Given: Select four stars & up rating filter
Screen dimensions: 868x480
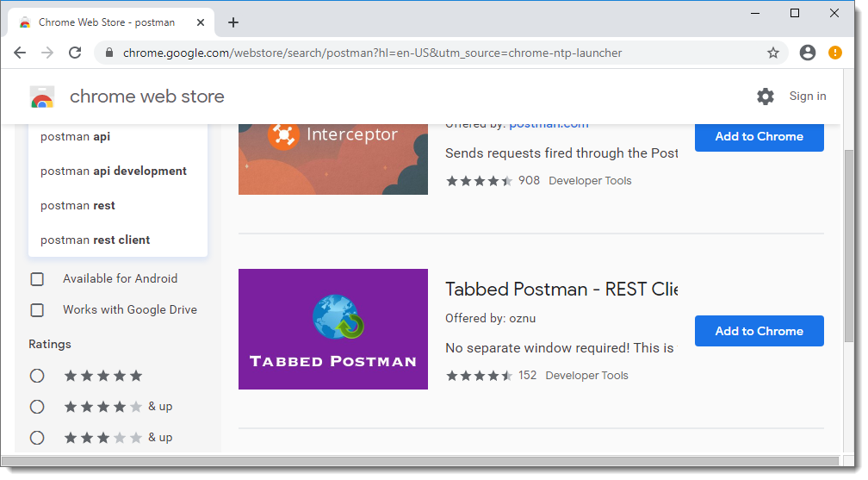Looking at the screenshot, I should coord(37,407).
